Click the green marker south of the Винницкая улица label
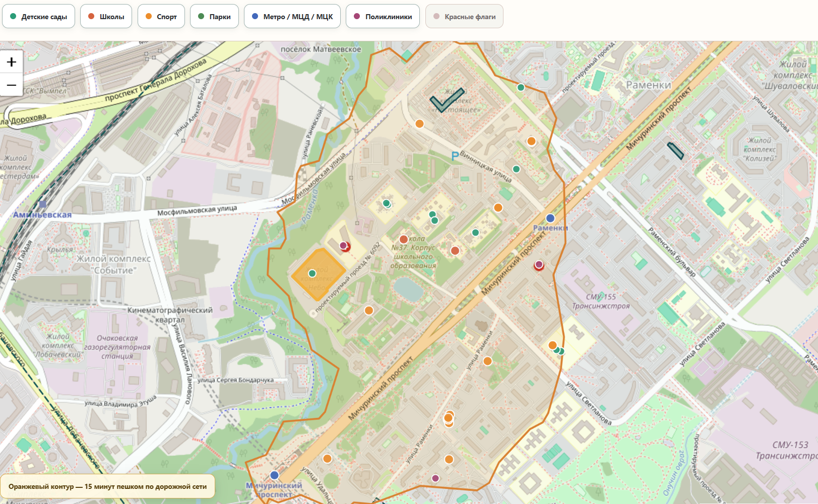The image size is (818, 504). pos(516,169)
